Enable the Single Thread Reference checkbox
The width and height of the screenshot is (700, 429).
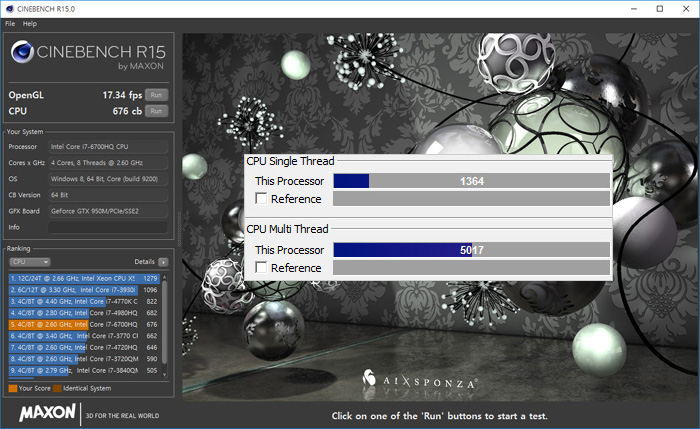261,198
